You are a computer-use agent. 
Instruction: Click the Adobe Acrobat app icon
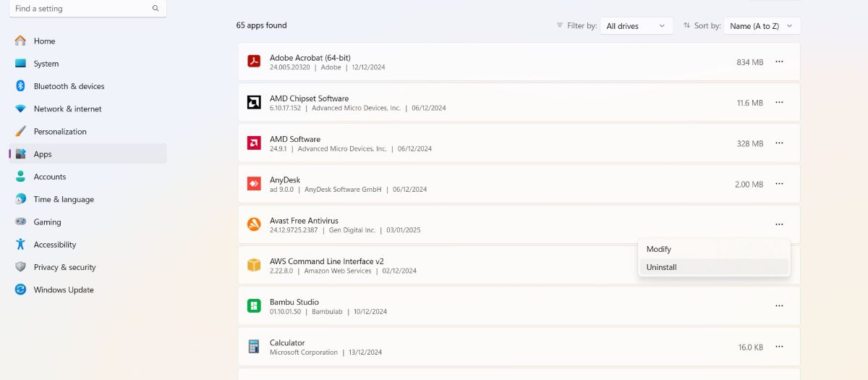tap(254, 62)
